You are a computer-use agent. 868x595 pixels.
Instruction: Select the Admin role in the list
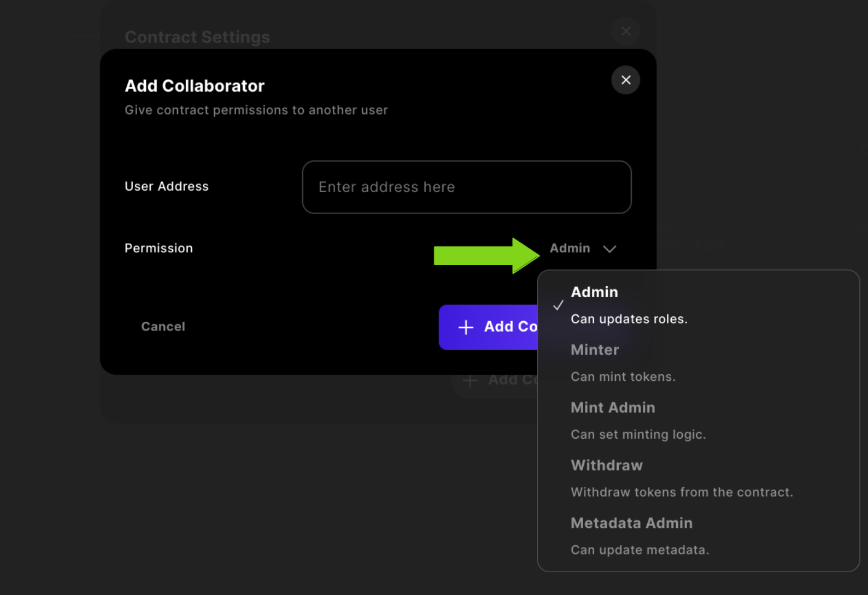coord(594,292)
